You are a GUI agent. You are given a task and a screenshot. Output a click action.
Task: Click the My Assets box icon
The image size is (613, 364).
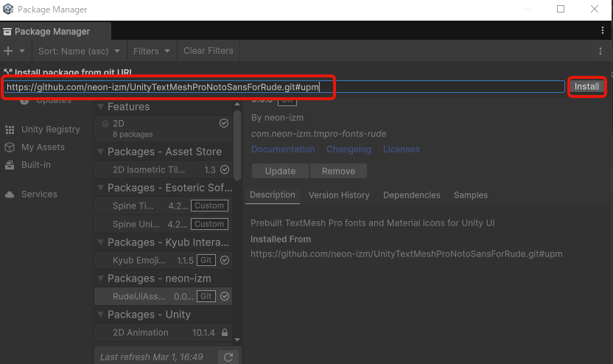(10, 147)
